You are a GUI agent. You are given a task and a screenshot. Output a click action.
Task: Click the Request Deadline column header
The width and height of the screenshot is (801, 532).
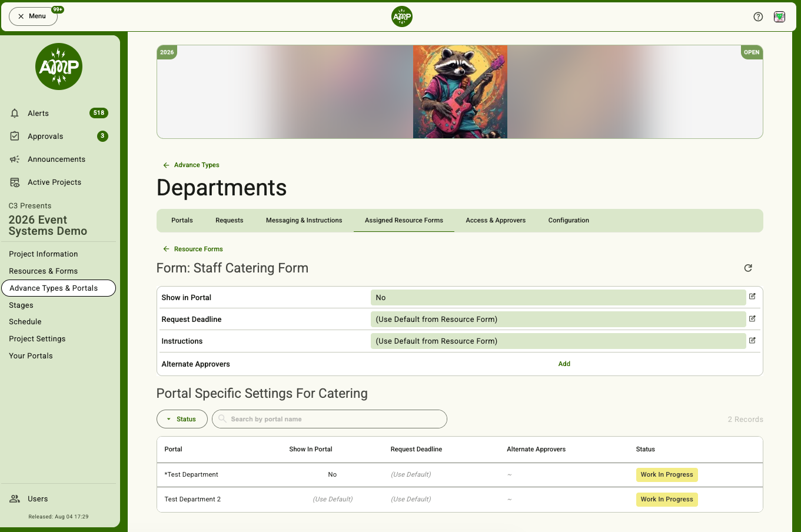tap(416, 450)
